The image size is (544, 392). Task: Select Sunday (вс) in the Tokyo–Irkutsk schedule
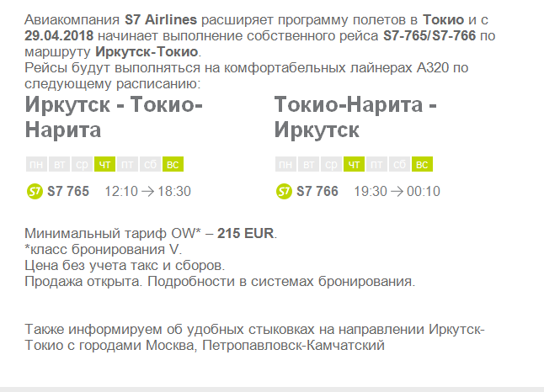(422, 164)
